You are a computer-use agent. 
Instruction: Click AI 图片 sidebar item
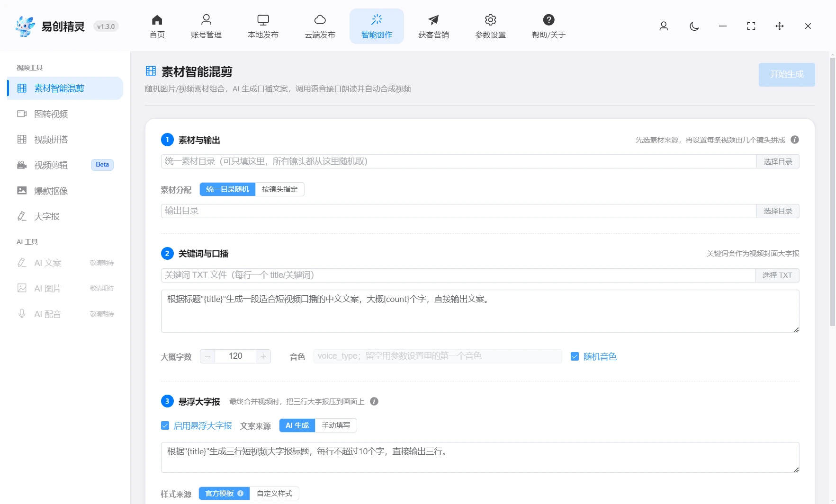(x=65, y=288)
